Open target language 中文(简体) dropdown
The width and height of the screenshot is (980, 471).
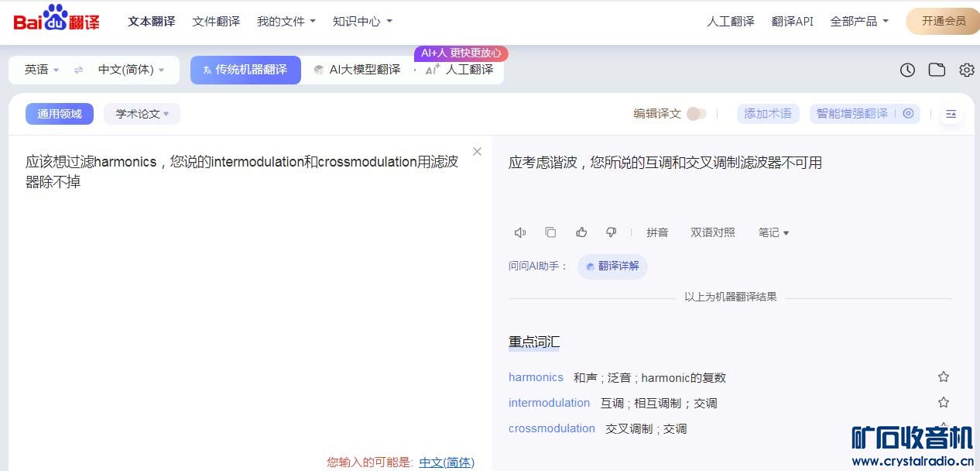pos(131,70)
